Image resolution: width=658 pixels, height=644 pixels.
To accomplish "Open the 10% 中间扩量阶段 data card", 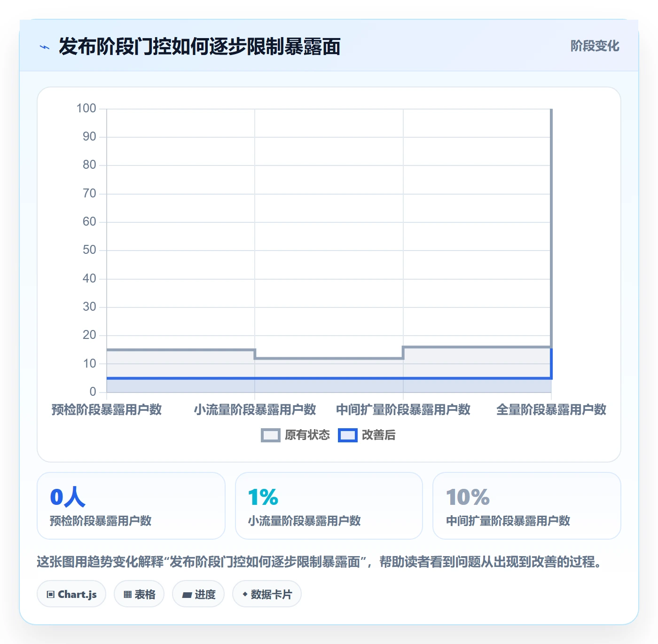I will (527, 506).
